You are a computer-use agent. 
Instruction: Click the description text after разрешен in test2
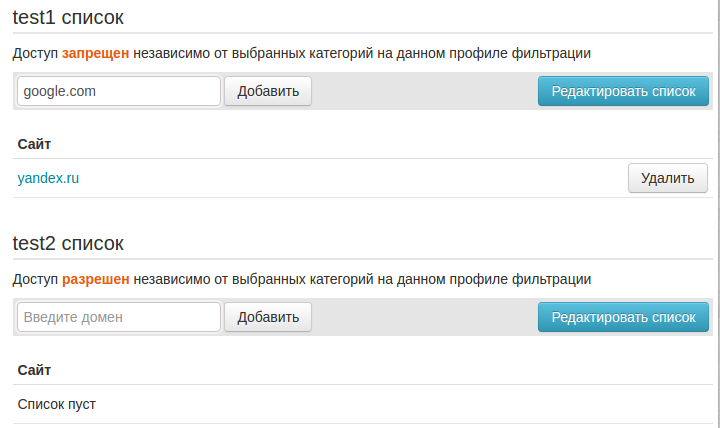pyautogui.click(x=362, y=279)
